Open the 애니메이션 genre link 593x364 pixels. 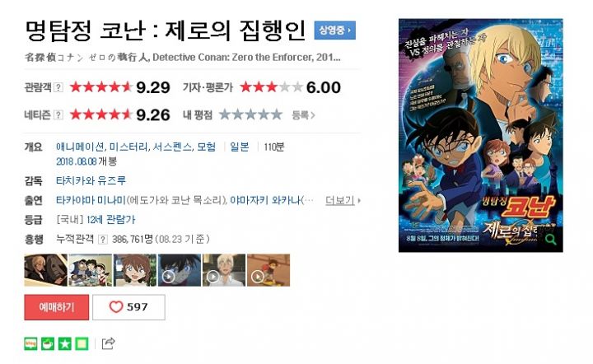[x=80, y=147]
